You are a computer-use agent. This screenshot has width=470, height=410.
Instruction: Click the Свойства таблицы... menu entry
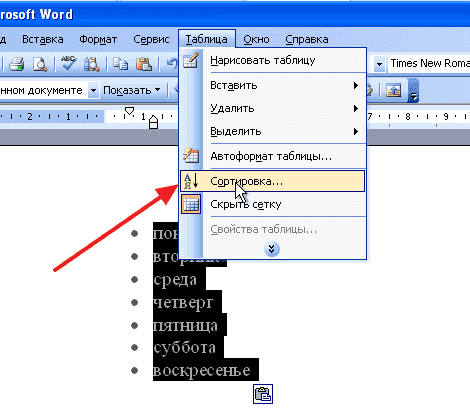point(273,229)
